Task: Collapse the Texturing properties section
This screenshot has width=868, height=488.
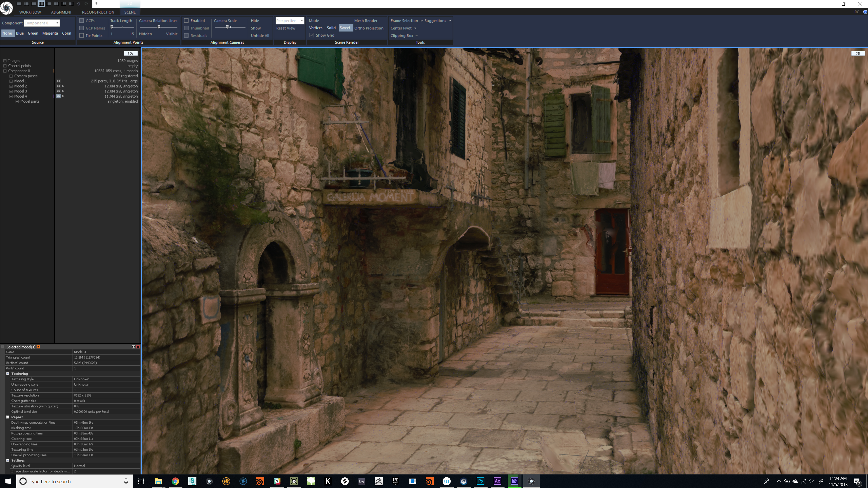Action: point(8,373)
